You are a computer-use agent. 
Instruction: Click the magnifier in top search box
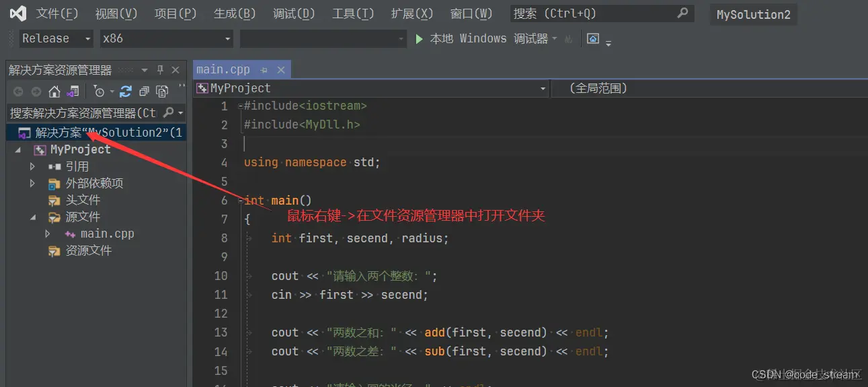(682, 13)
